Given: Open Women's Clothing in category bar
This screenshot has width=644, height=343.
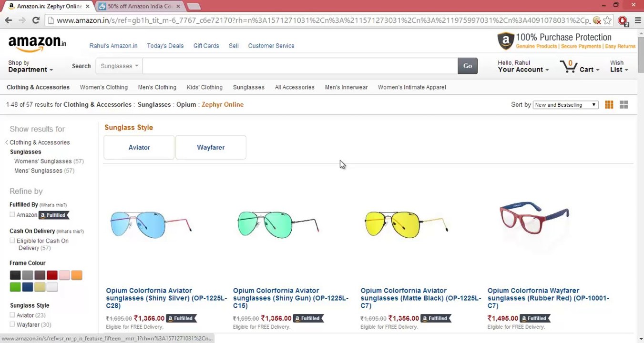Looking at the screenshot, I should pyautogui.click(x=104, y=87).
